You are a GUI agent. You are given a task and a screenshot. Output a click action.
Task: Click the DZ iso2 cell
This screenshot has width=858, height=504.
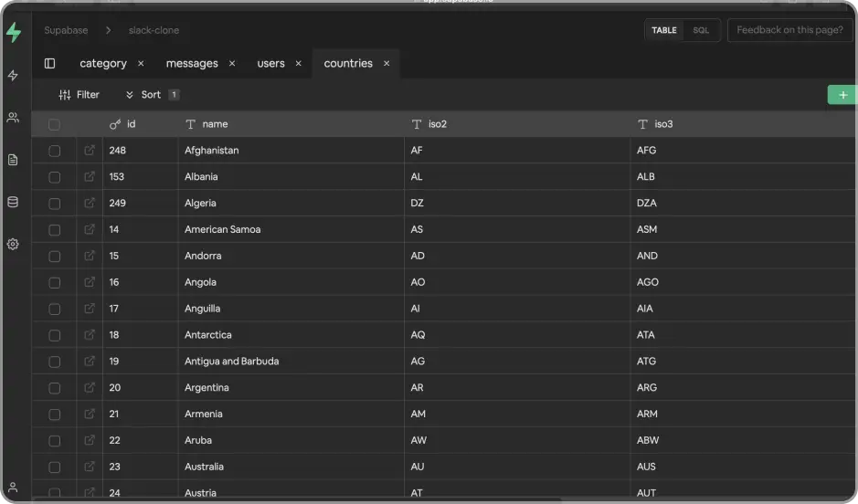point(517,203)
